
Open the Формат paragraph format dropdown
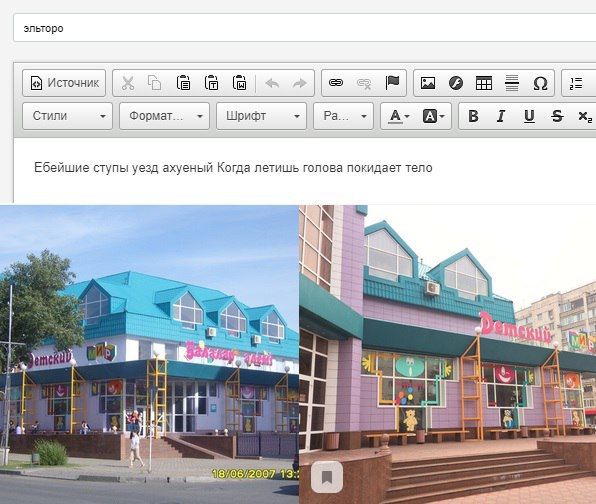[164, 116]
